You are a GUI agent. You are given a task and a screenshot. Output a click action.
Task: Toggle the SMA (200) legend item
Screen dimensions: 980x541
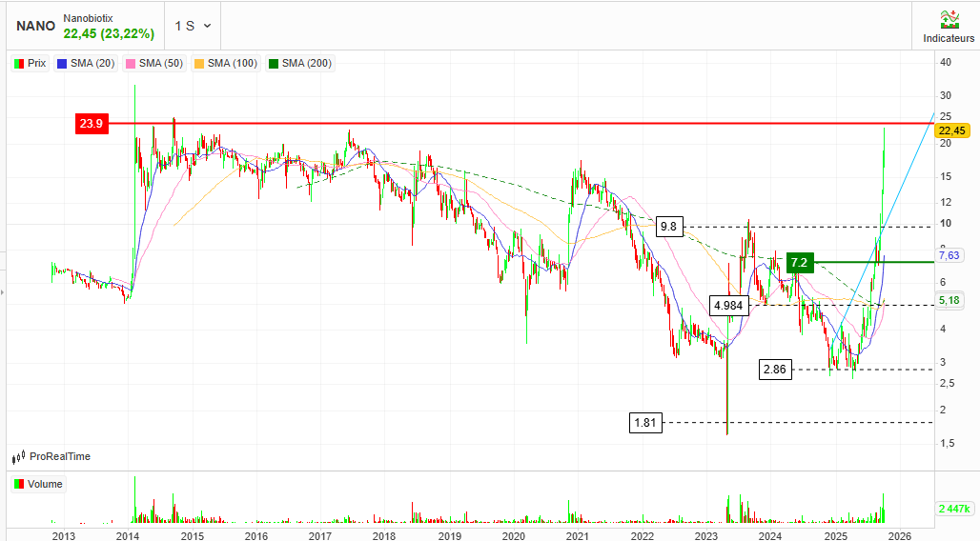pyautogui.click(x=300, y=63)
